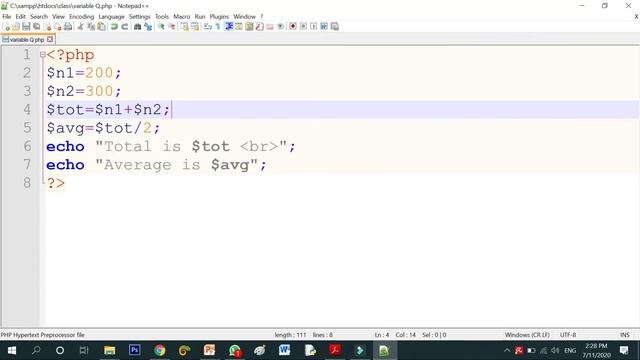Click the Close All toolbar icon
This screenshot has height=360, width=640.
(x=58, y=27)
